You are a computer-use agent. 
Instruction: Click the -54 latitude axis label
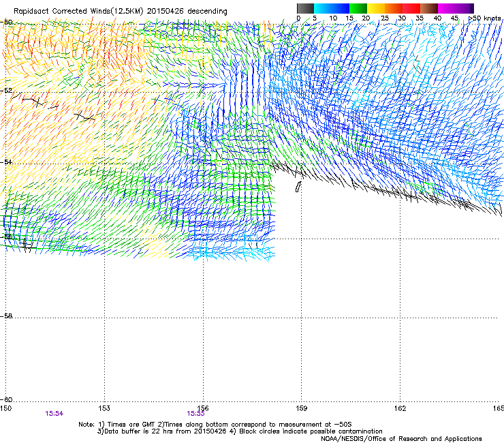tap(6, 162)
